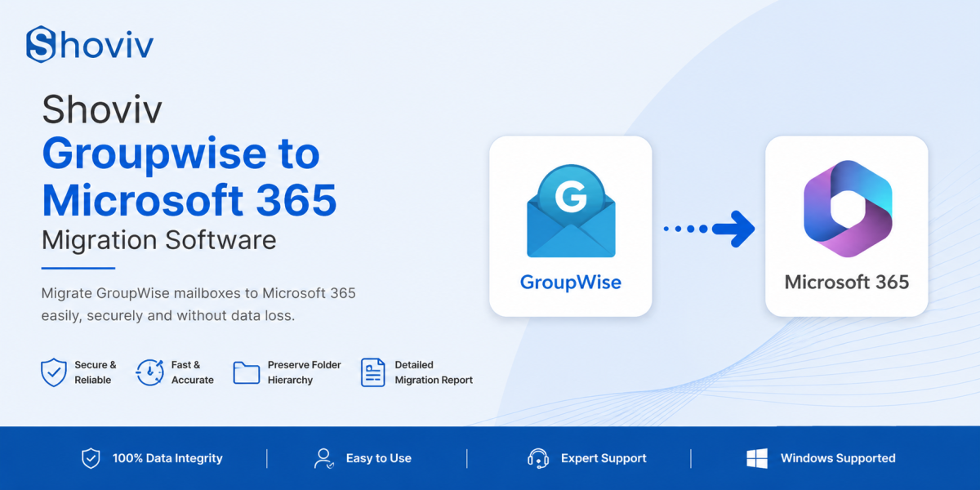This screenshot has width=980, height=490.
Task: Click the GroupWise envelope icon
Action: pyautogui.click(x=571, y=212)
